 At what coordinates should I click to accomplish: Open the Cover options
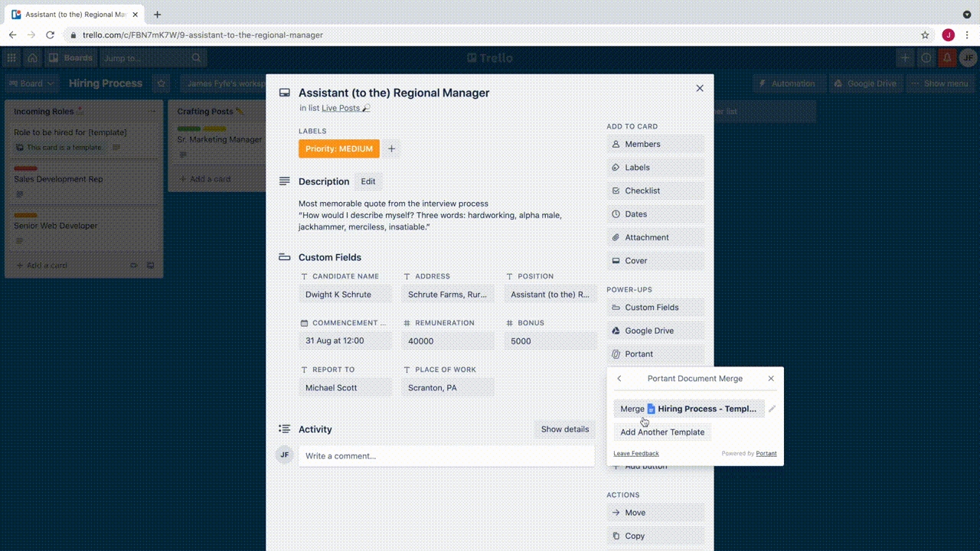(x=655, y=261)
